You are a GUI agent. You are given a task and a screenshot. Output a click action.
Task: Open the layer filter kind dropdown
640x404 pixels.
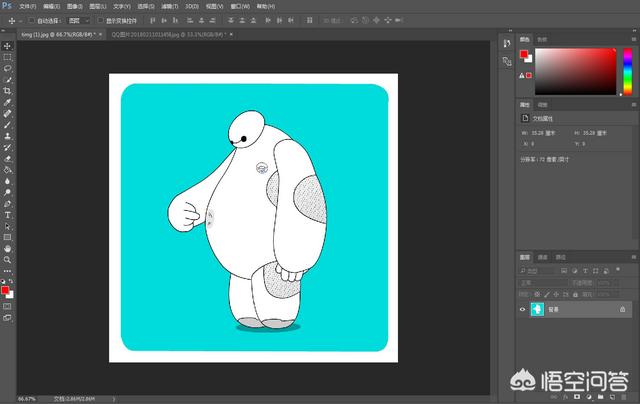pyautogui.click(x=537, y=271)
